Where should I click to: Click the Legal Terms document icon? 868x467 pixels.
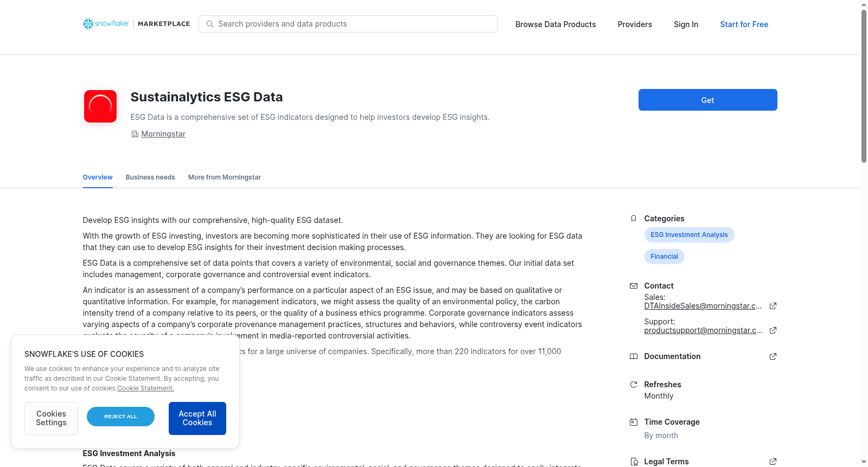[634, 462]
